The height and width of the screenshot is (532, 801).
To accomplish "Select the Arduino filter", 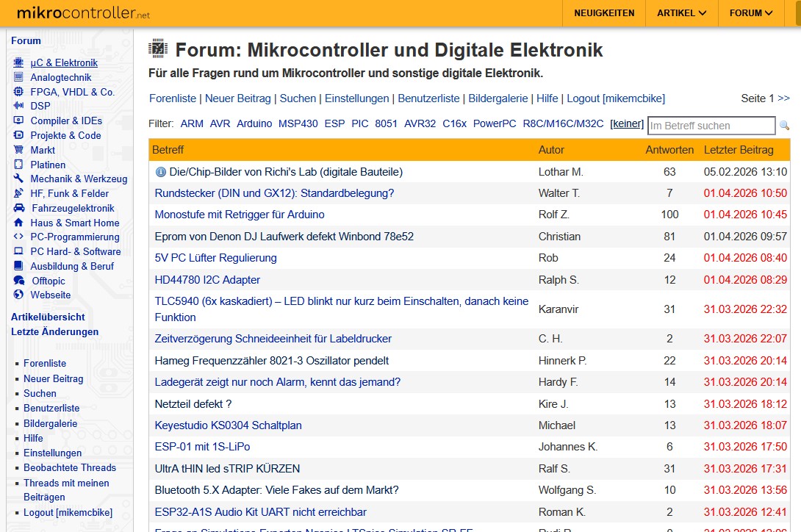I will [254, 123].
